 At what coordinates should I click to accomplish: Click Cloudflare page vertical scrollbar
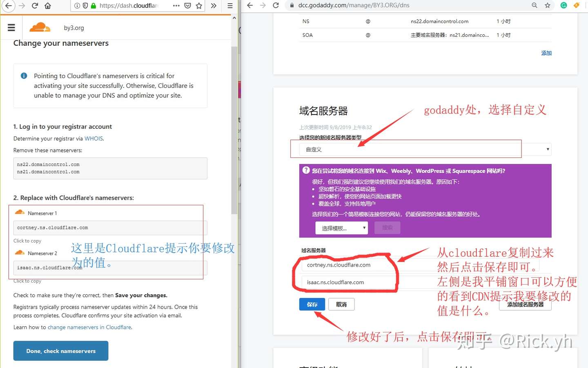tap(234, 131)
